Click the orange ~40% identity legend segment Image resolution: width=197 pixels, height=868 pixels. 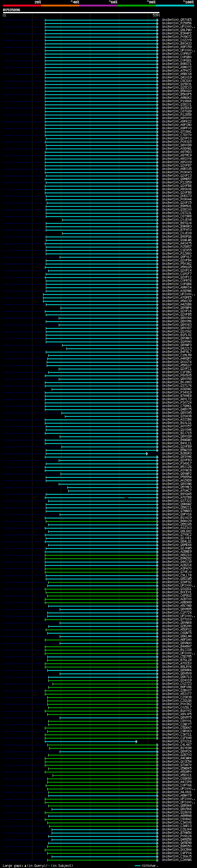60,6
